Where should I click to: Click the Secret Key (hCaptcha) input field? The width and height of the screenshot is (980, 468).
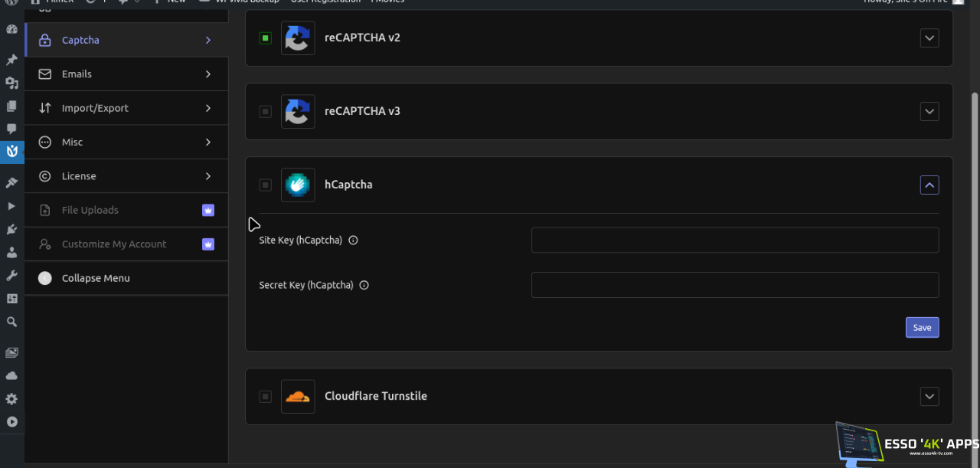point(734,285)
